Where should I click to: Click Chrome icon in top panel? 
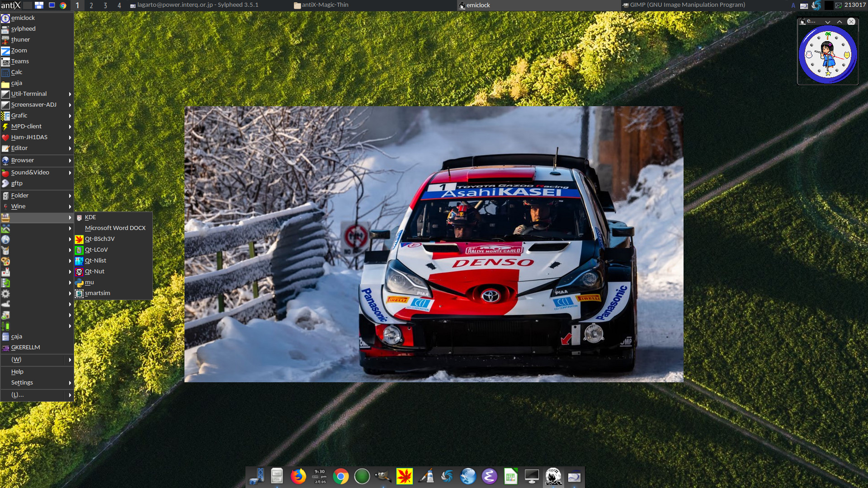pos(63,5)
